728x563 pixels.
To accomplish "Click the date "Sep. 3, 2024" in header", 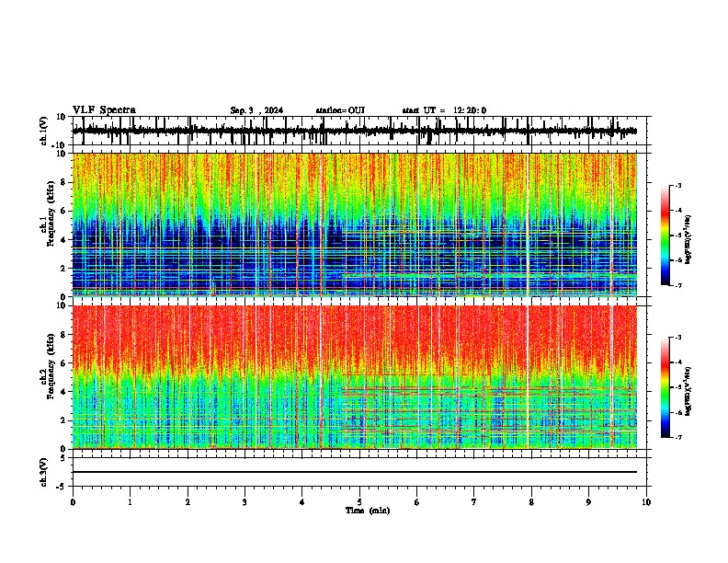I will pos(256,110).
